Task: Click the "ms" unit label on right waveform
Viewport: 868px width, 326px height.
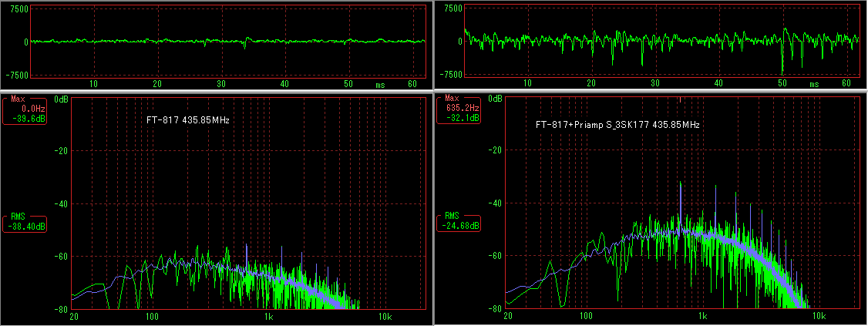Action: (x=814, y=85)
